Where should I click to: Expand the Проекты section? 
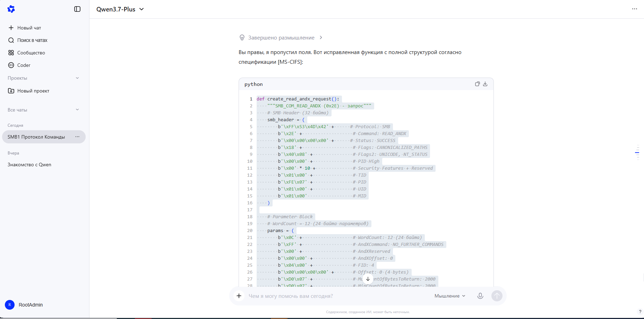pos(77,78)
